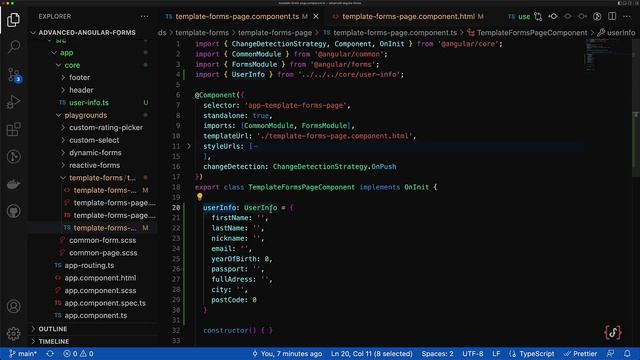This screenshot has width=640, height=360.
Task: Click the lightbulb code action icon
Action: [200, 197]
